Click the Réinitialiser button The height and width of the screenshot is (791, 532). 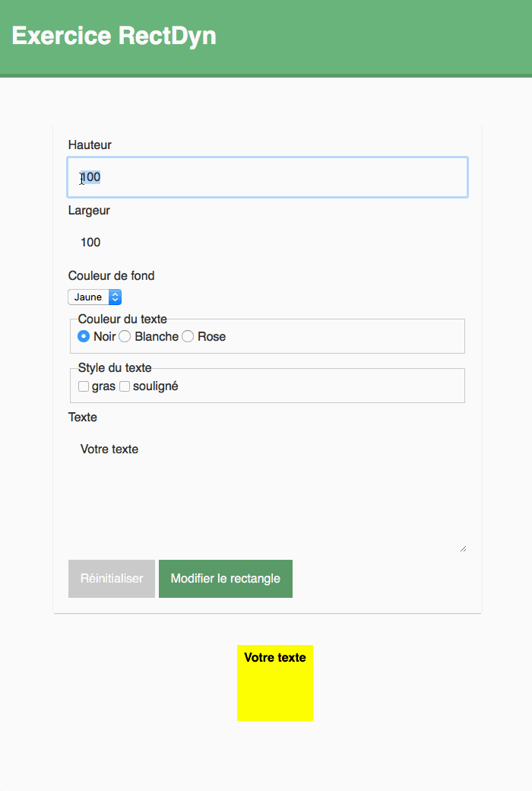pyautogui.click(x=112, y=579)
